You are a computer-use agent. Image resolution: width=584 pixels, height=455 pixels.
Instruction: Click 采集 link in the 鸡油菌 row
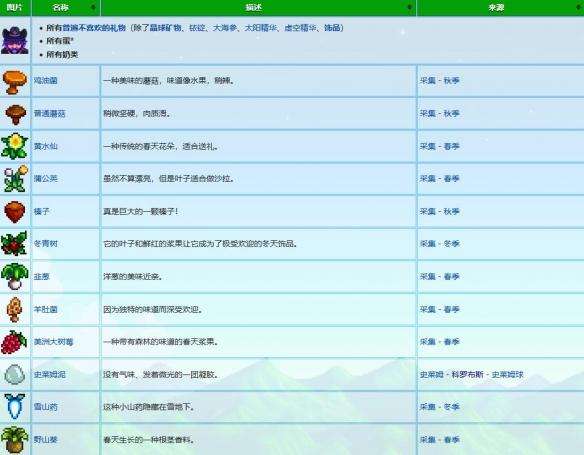428,80
